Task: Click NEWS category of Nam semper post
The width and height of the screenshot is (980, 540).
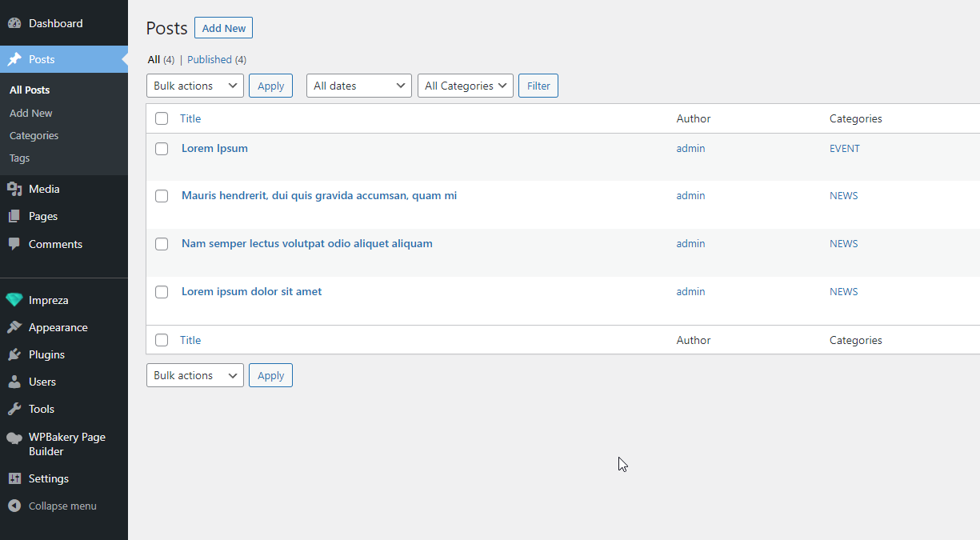Action: [844, 244]
